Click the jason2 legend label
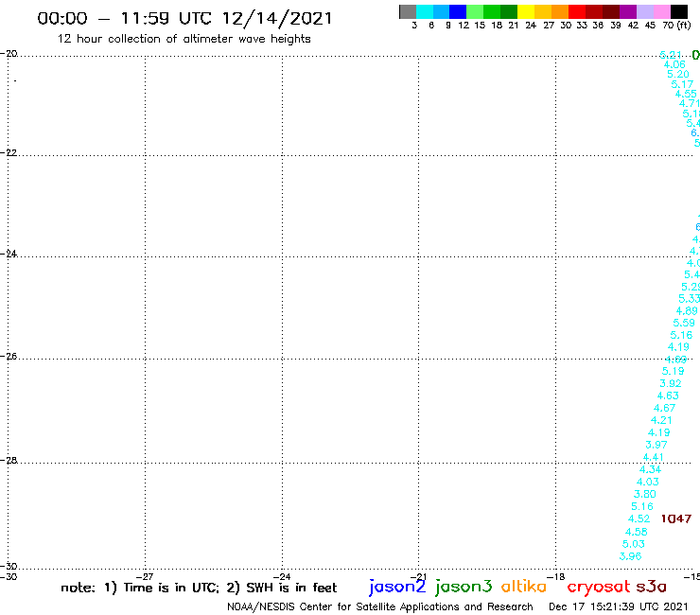Screen dimensions: 700x615 coord(397,587)
